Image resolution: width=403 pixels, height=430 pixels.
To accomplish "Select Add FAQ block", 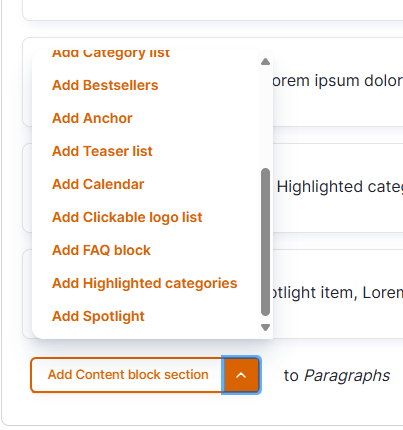I will (101, 250).
